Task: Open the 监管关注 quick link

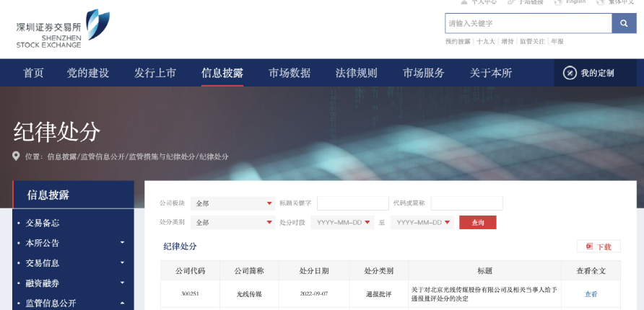Action: coord(532,41)
